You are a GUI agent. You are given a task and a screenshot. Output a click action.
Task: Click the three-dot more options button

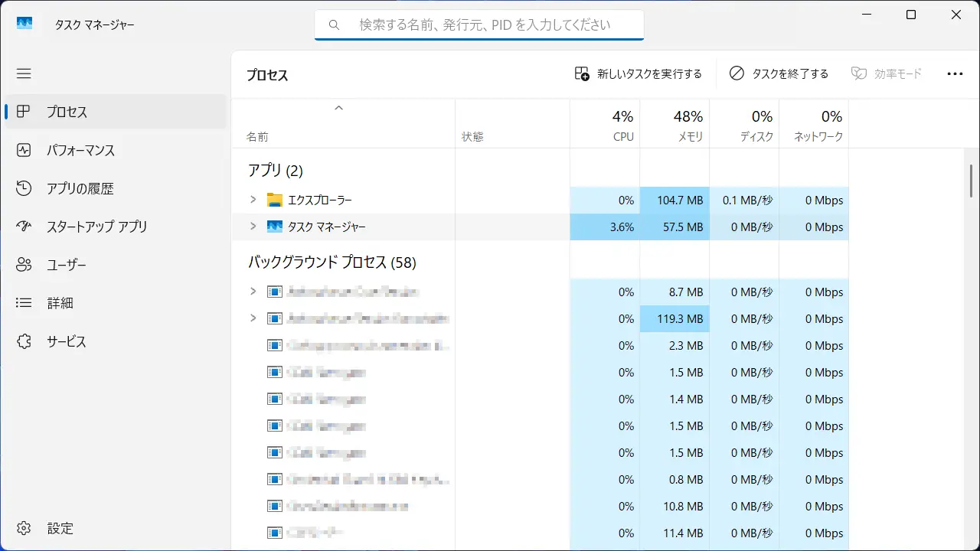(955, 73)
